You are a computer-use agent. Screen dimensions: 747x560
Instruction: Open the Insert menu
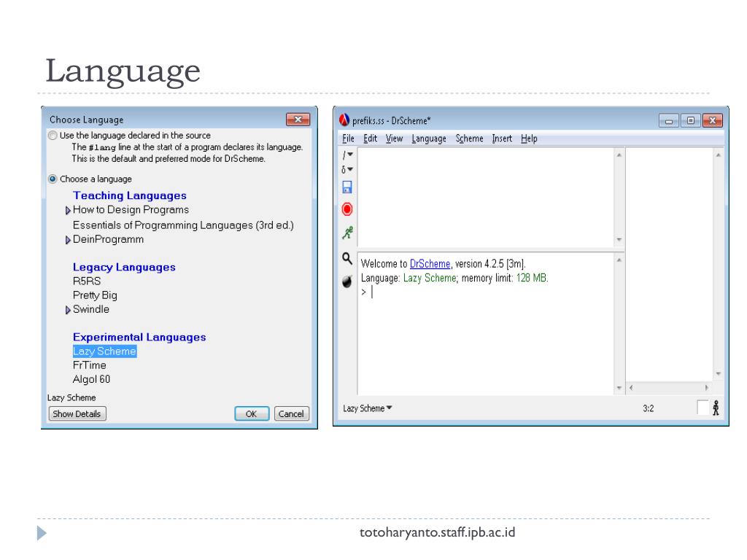pyautogui.click(x=502, y=139)
